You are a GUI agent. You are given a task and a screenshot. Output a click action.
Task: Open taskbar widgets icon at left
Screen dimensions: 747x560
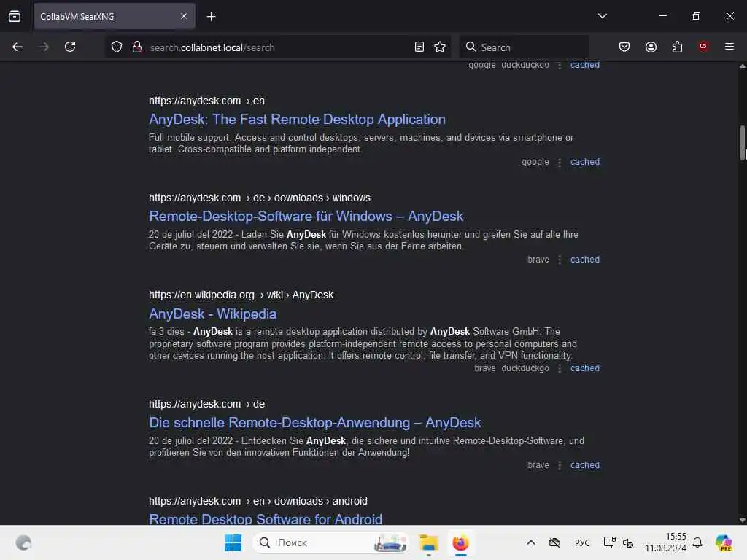point(23,542)
